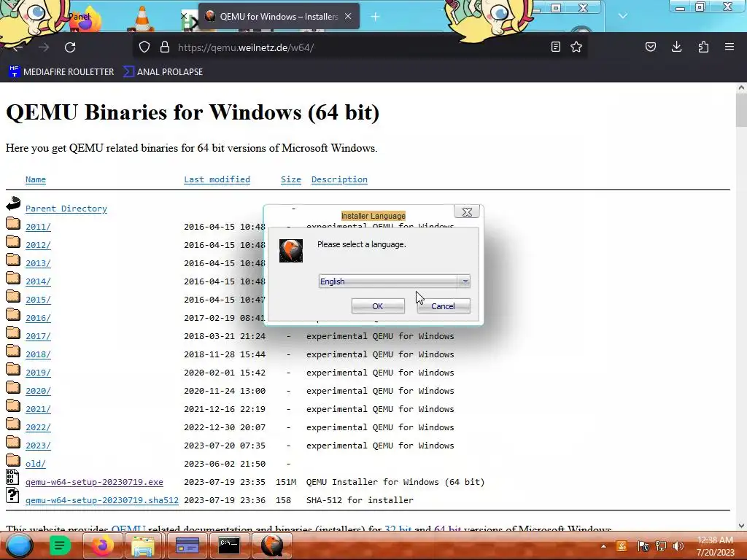The image size is (747, 560).
Task: Close the Installer Language dialog with X
Action: [467, 212]
